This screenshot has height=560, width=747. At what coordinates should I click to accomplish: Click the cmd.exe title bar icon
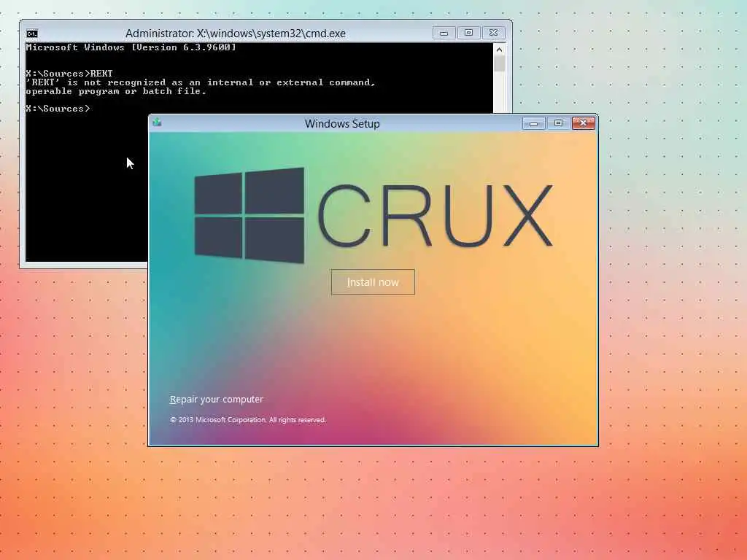(x=32, y=34)
